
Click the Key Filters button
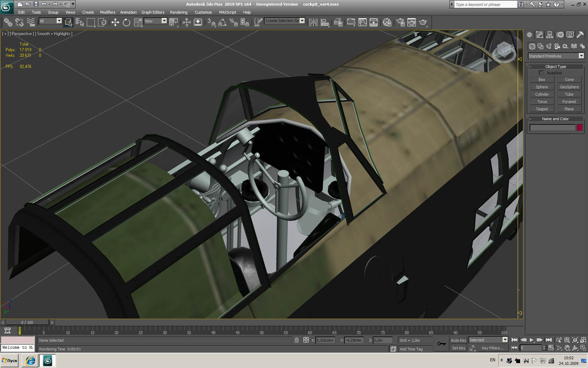[492, 348]
